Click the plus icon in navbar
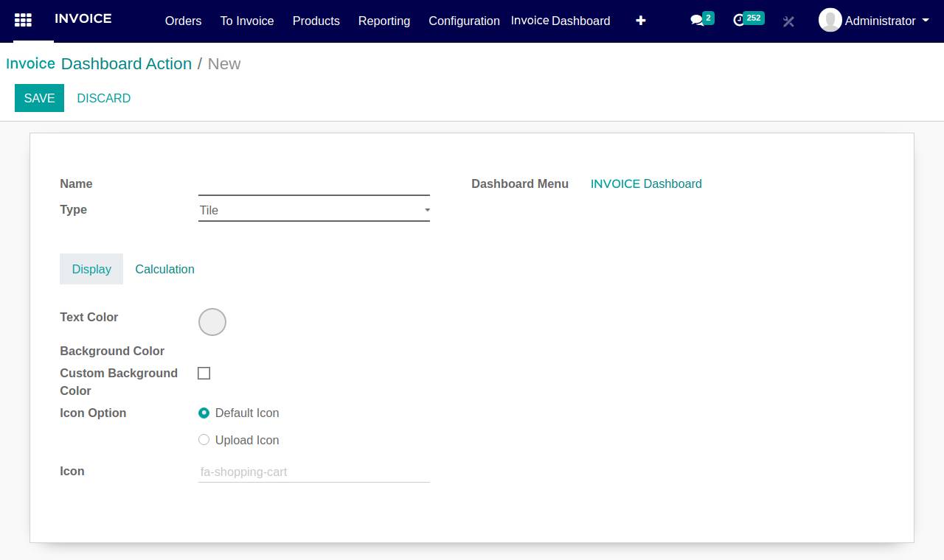 click(641, 21)
